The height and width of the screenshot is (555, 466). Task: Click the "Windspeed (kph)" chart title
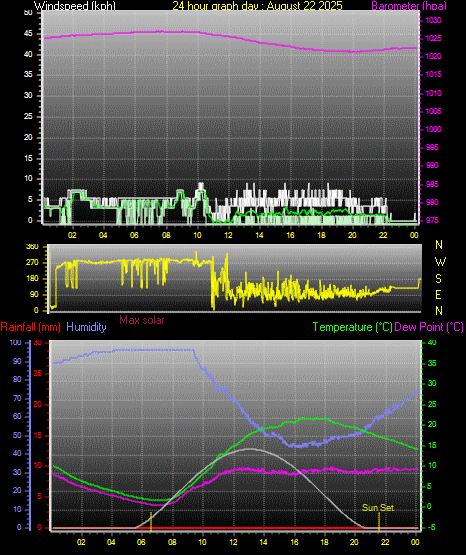click(75, 5)
